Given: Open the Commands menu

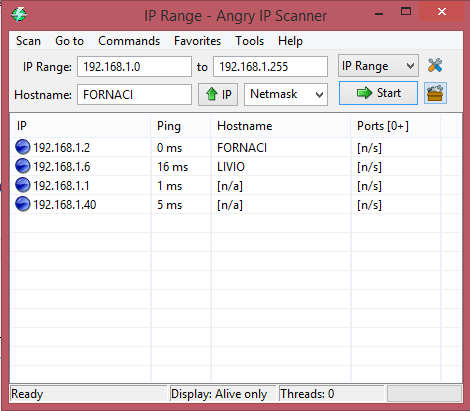Looking at the screenshot, I should click(x=129, y=41).
